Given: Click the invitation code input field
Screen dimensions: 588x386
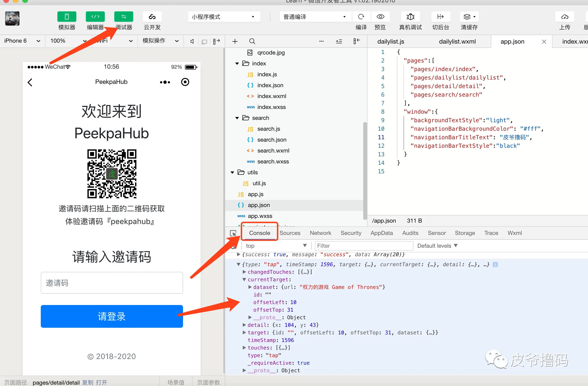Looking at the screenshot, I should [112, 283].
